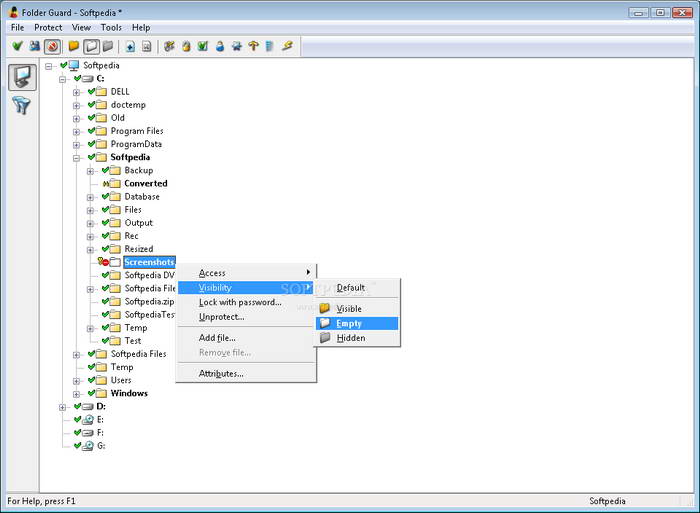Choose Unprotect... in the context menu
Image resolution: width=700 pixels, height=513 pixels.
[246, 317]
